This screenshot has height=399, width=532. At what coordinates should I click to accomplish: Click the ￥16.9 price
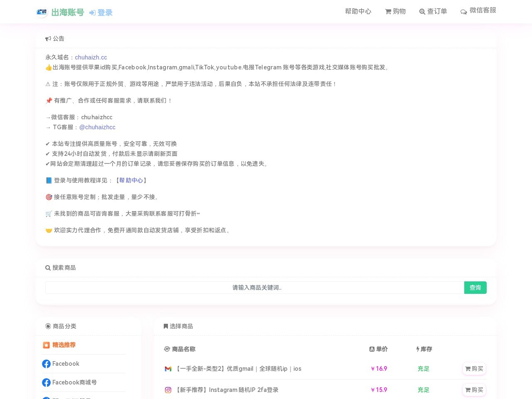(379, 369)
